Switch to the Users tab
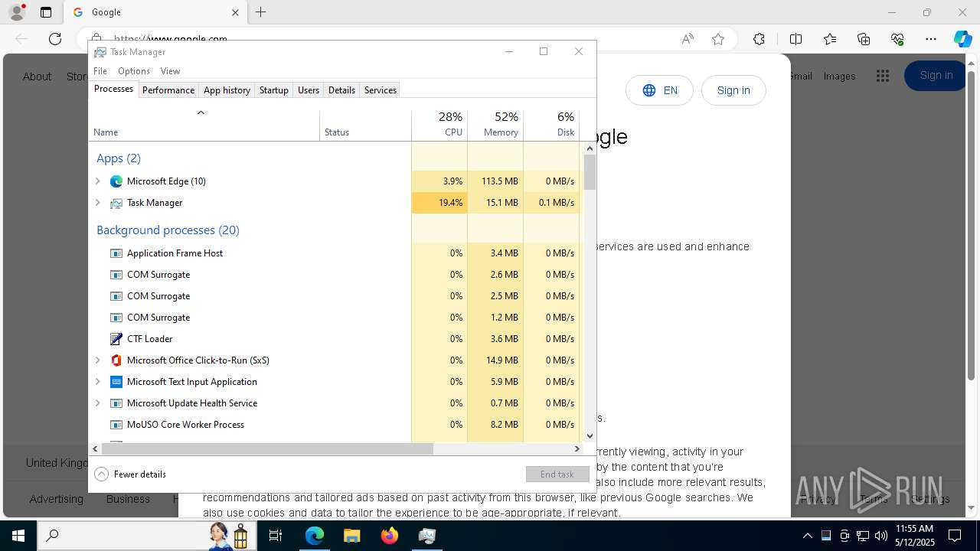 309,90
